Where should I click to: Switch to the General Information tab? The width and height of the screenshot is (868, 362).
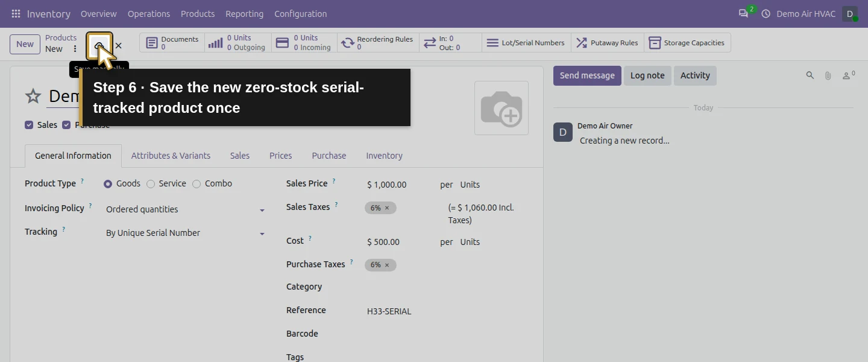tap(73, 156)
